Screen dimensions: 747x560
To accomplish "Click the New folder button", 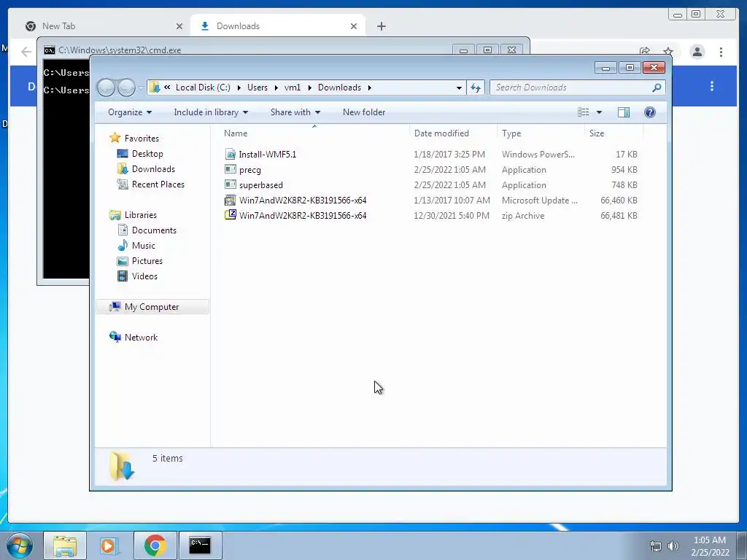I will pos(364,112).
